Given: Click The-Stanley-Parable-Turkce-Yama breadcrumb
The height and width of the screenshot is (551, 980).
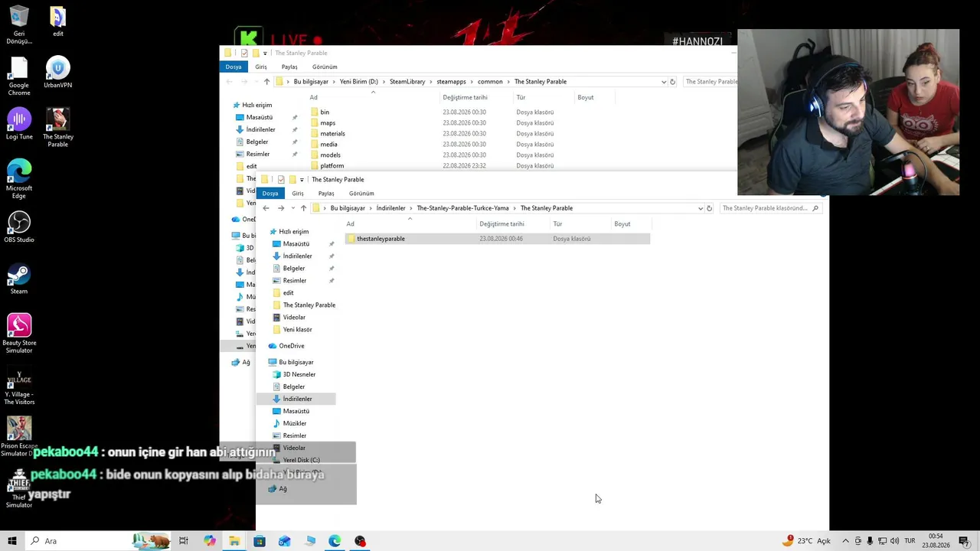Looking at the screenshot, I should point(462,208).
